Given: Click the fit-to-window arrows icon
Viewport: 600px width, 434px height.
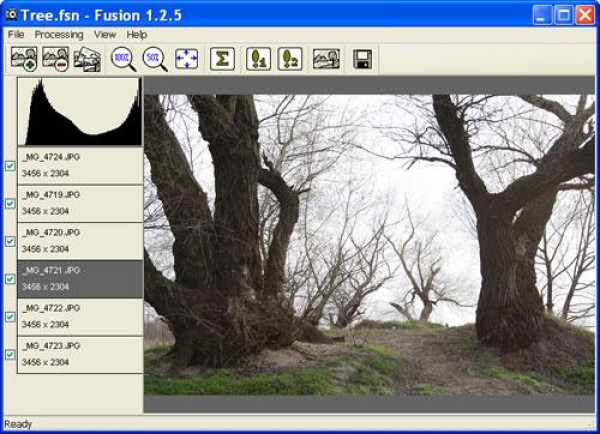Looking at the screenshot, I should (x=186, y=59).
